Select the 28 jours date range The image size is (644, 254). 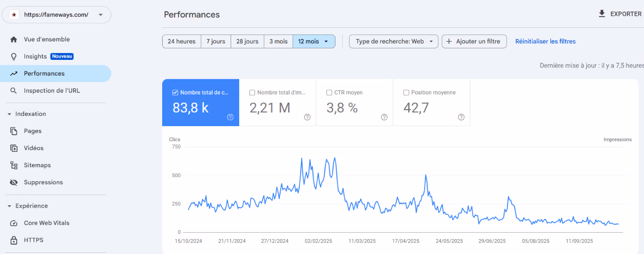point(247,41)
